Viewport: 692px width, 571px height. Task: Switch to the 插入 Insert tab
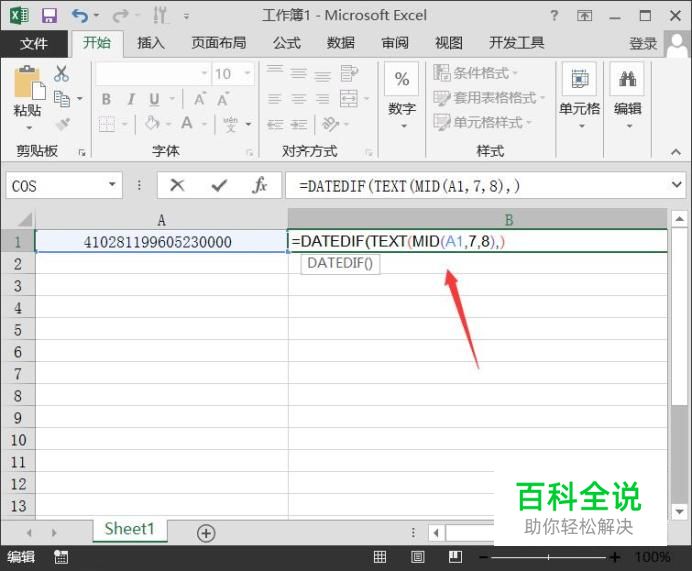tap(151, 43)
